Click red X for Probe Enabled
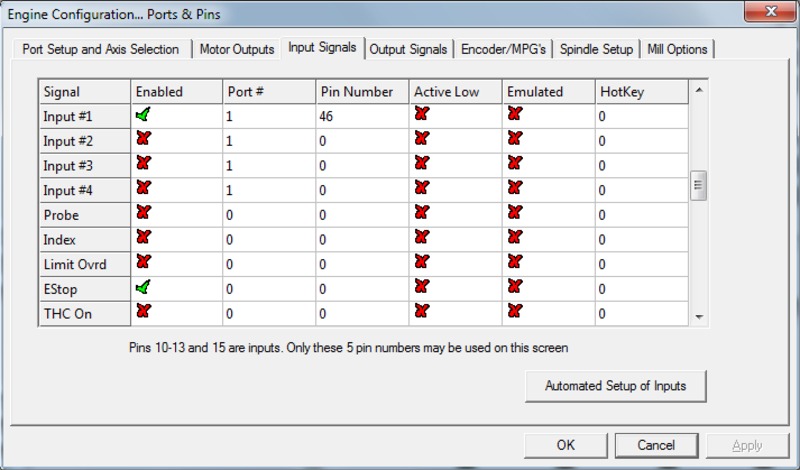This screenshot has height=470, width=800. coord(143,214)
